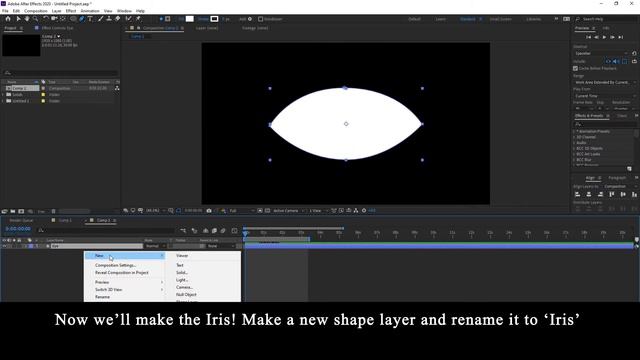Click the trash delete icon in Project panel
640x360 pixels.
[x=53, y=211]
